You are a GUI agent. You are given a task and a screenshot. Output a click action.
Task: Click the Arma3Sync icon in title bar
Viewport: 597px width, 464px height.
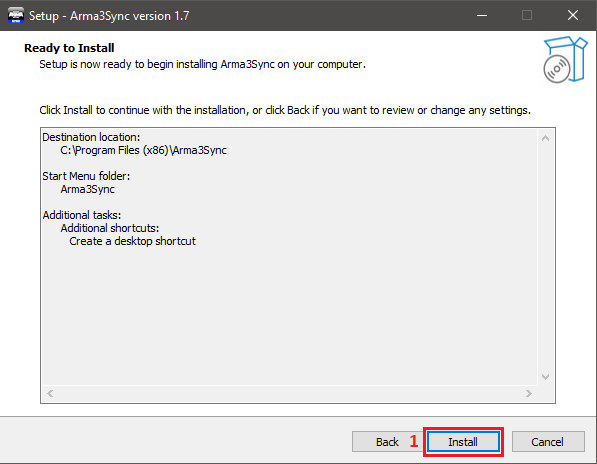tap(16, 15)
